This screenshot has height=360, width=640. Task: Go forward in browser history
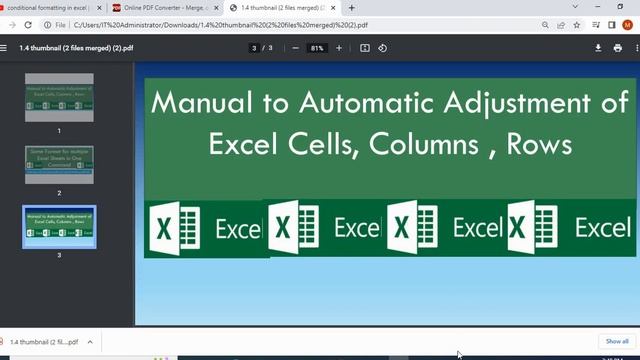click(x=12, y=25)
